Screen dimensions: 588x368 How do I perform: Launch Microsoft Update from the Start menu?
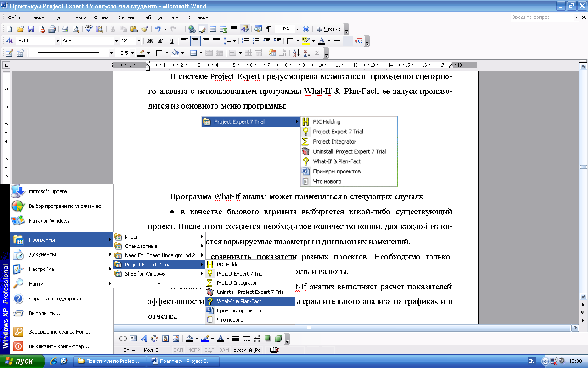point(61,191)
